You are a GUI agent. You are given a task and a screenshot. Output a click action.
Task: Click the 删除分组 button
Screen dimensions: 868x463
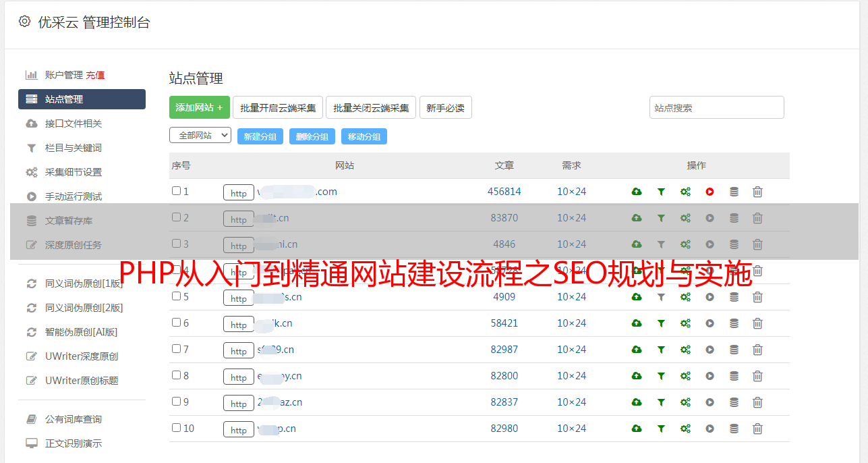(x=312, y=136)
